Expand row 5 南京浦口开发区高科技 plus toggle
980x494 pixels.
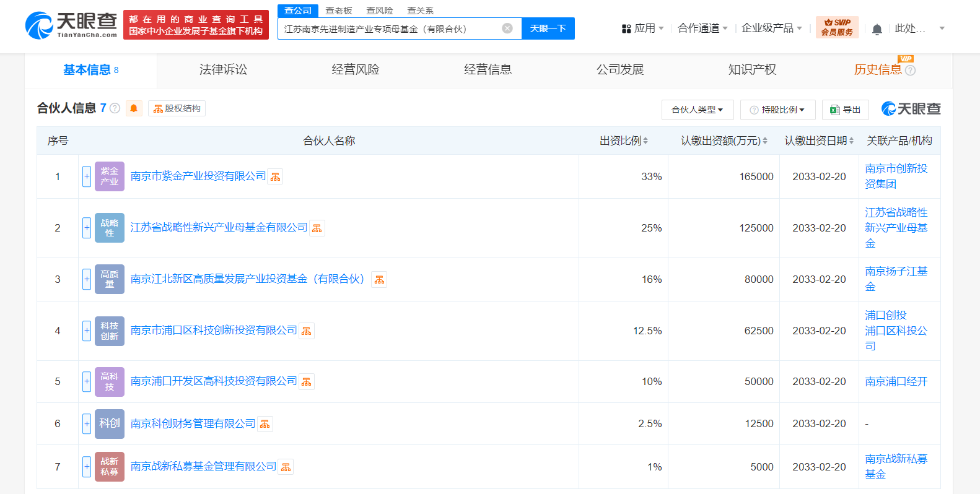tap(87, 381)
